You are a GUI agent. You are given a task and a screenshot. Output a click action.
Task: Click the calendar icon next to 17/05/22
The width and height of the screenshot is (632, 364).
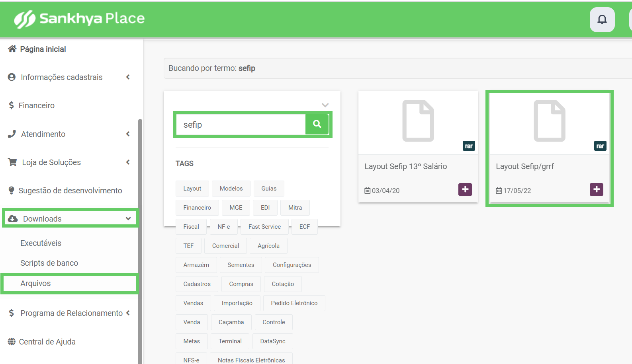(x=499, y=191)
